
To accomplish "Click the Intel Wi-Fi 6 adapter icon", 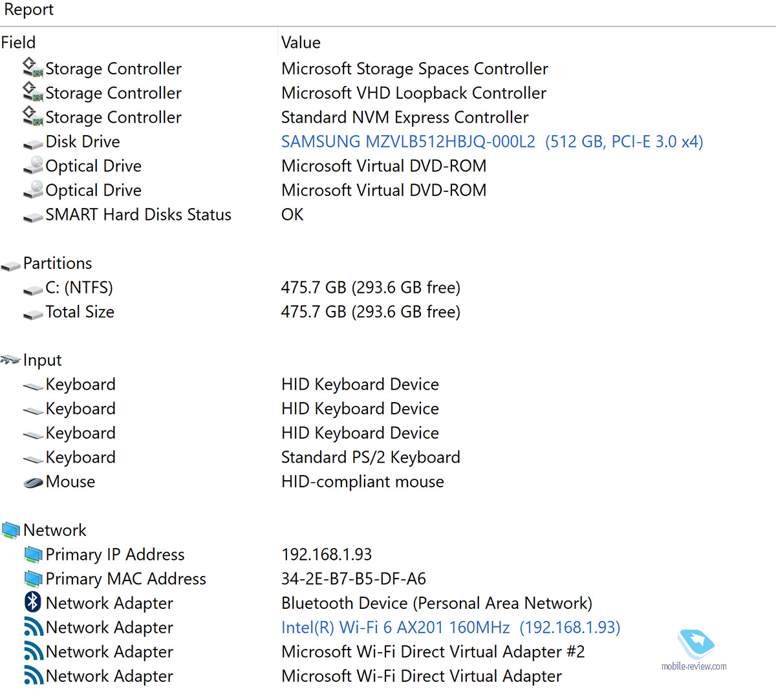I will (34, 627).
